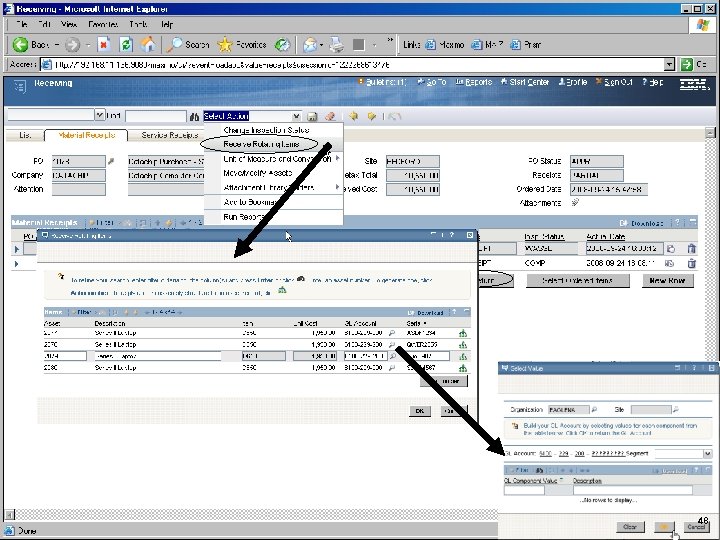Open the Start Center link
This screenshot has width=720, height=540.
click(525, 82)
